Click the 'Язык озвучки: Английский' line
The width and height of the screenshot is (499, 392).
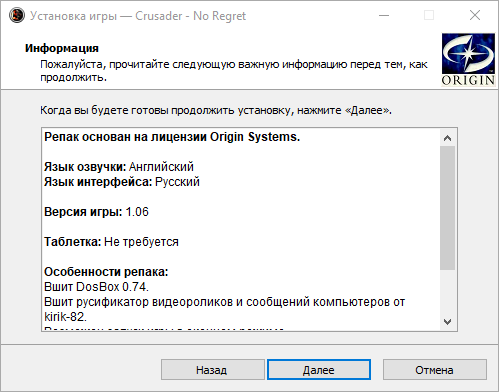click(x=119, y=167)
